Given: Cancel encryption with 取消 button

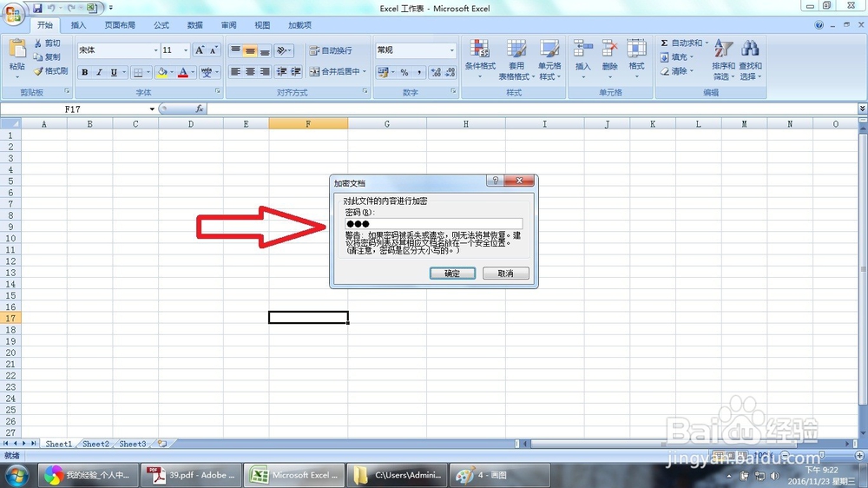Looking at the screenshot, I should 505,273.
